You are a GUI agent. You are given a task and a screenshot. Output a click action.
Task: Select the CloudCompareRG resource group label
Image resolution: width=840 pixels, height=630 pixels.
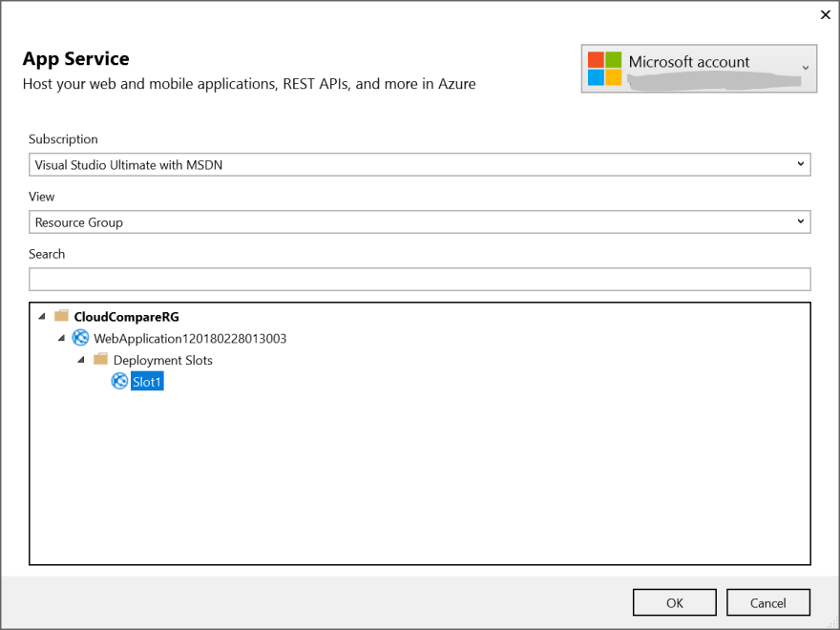coord(126,317)
